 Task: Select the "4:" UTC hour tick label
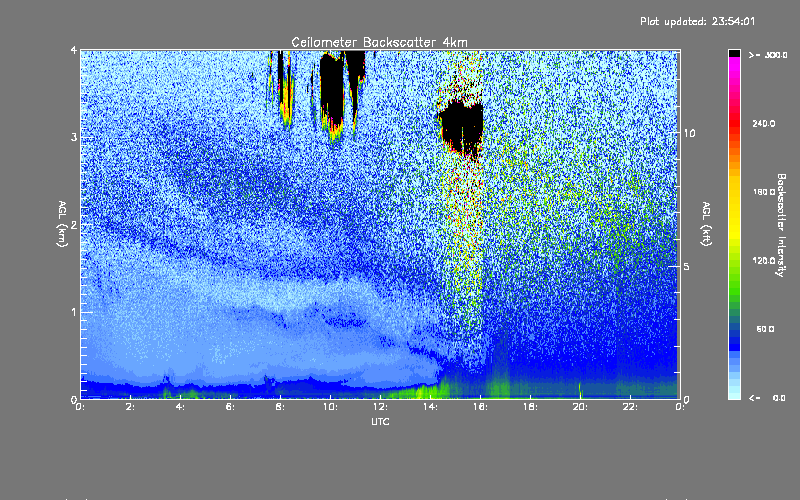click(181, 407)
